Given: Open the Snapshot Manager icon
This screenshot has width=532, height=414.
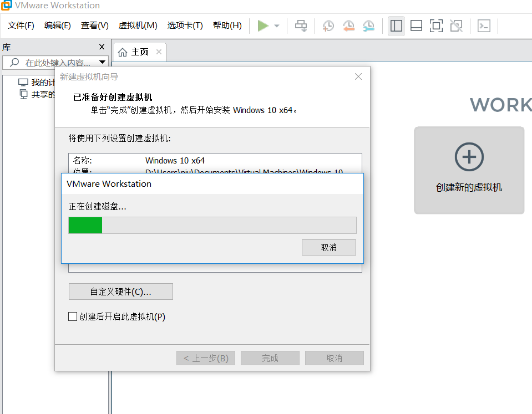Looking at the screenshot, I should point(368,25).
